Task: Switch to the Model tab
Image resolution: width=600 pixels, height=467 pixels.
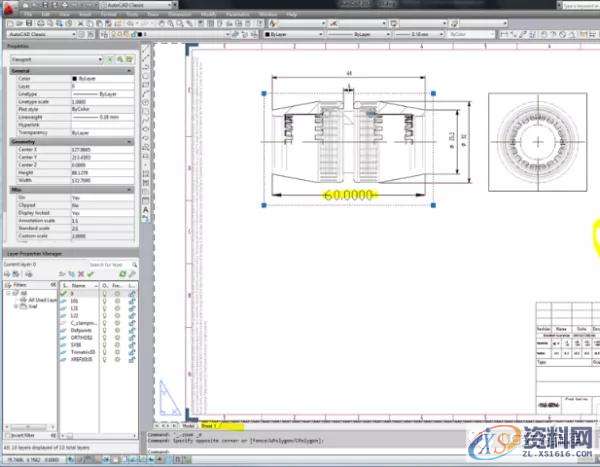Action: pyautogui.click(x=188, y=424)
